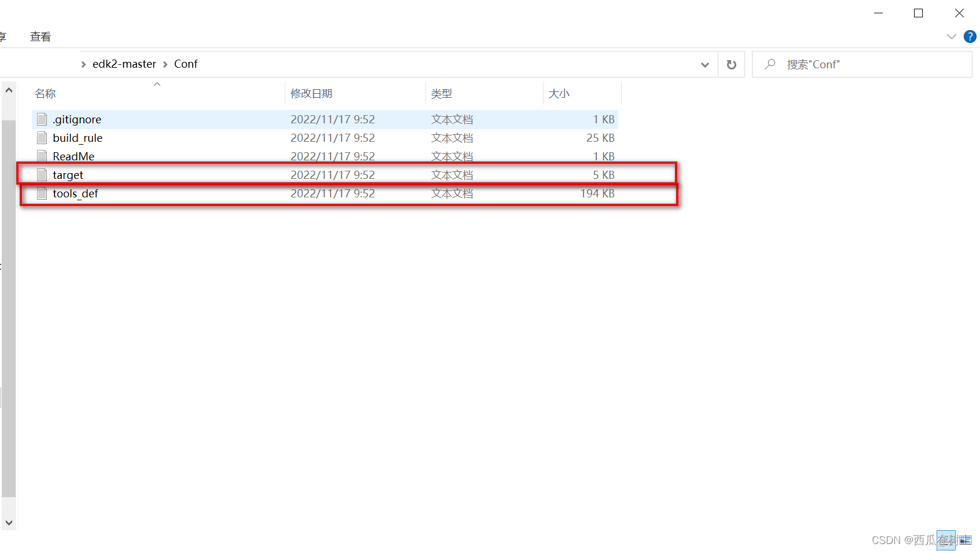Screen dimensions: 980x551
Task: Click the document icon next to tools_def
Action: pos(41,193)
